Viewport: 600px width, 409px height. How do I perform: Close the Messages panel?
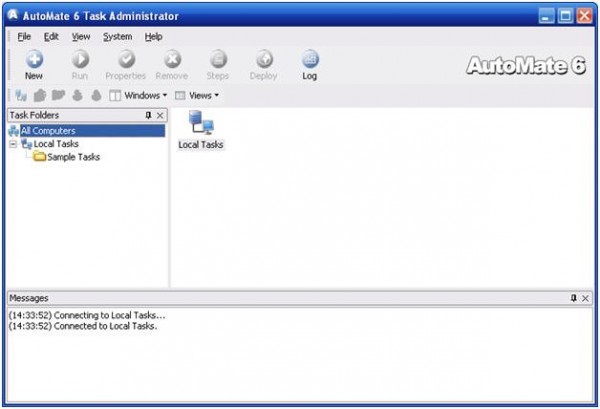point(585,298)
